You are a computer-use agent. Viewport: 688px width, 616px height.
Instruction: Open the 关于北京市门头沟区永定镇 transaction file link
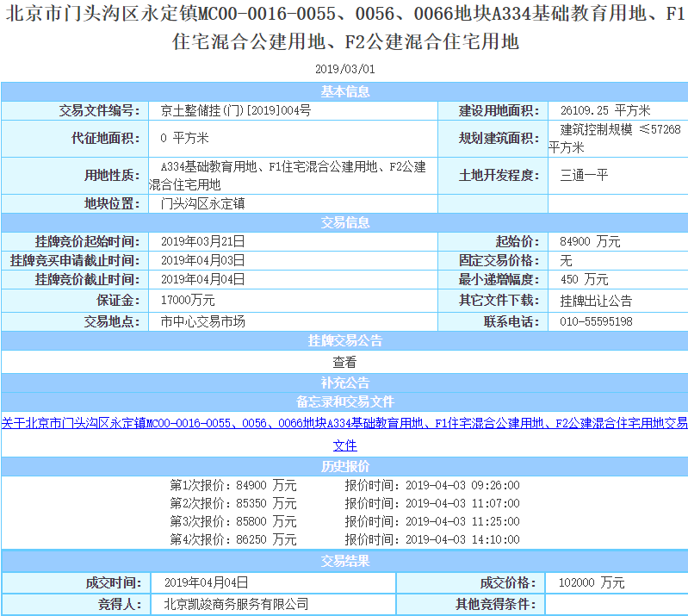click(344, 423)
